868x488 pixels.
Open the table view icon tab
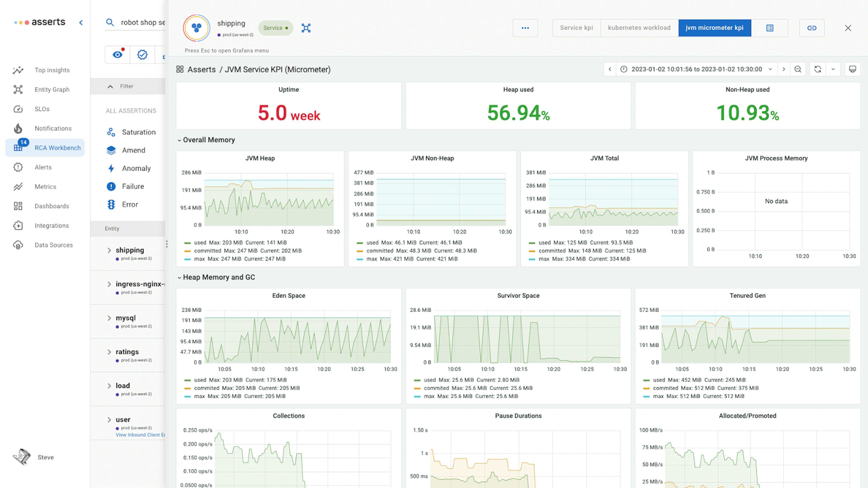(x=770, y=28)
